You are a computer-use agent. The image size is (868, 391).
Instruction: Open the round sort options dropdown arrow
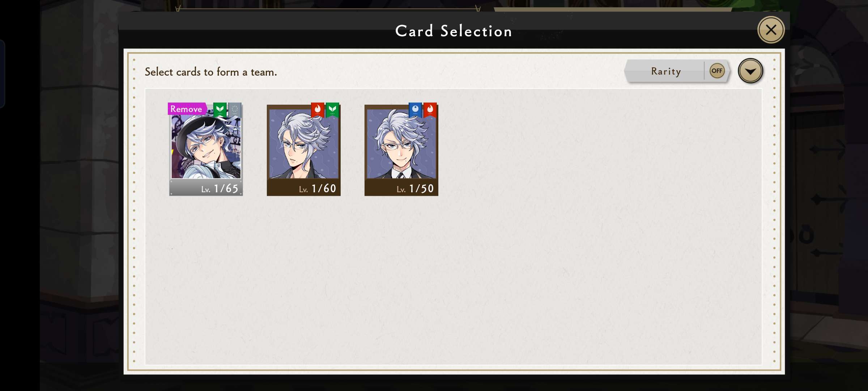[x=750, y=71]
